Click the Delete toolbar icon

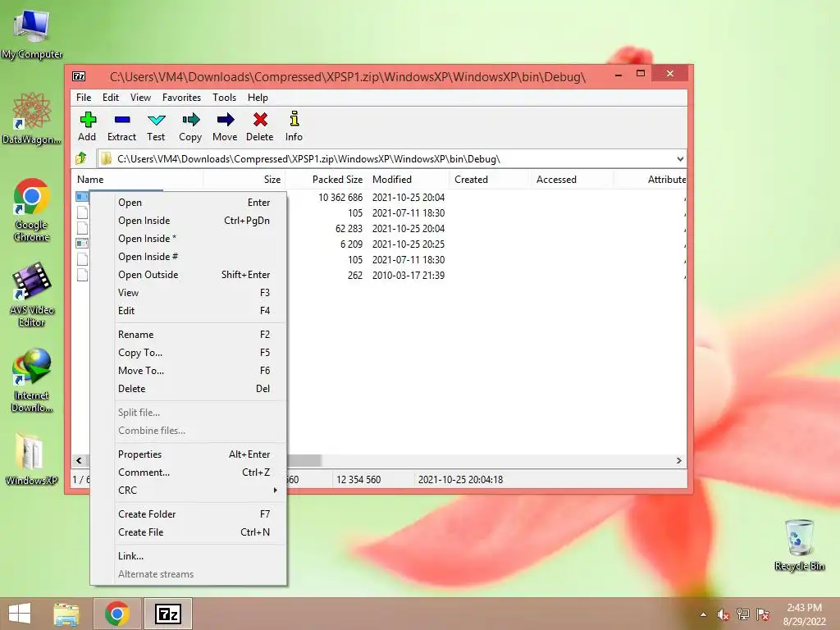[260, 126]
